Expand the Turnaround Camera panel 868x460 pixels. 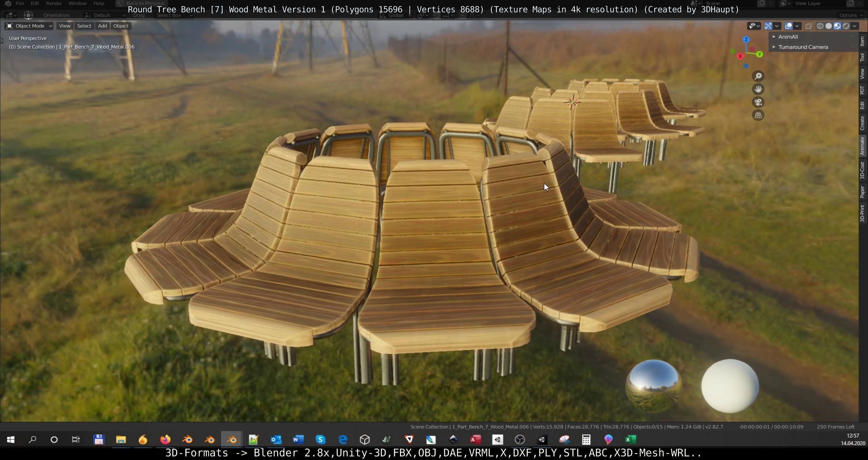(x=803, y=47)
